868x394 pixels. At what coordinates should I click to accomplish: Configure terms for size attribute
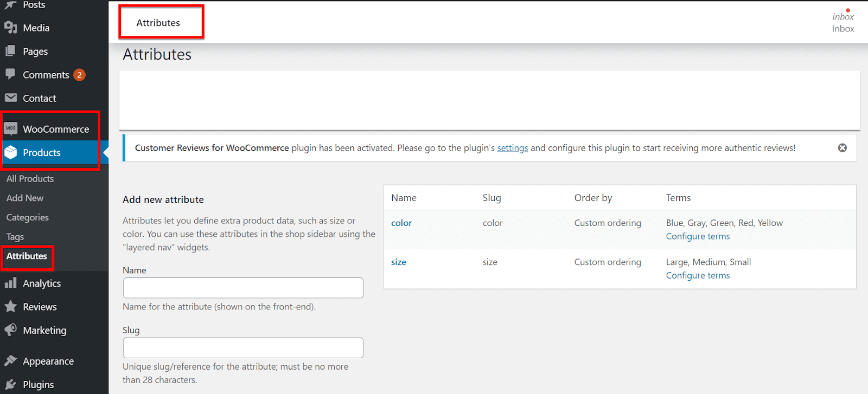coord(698,275)
